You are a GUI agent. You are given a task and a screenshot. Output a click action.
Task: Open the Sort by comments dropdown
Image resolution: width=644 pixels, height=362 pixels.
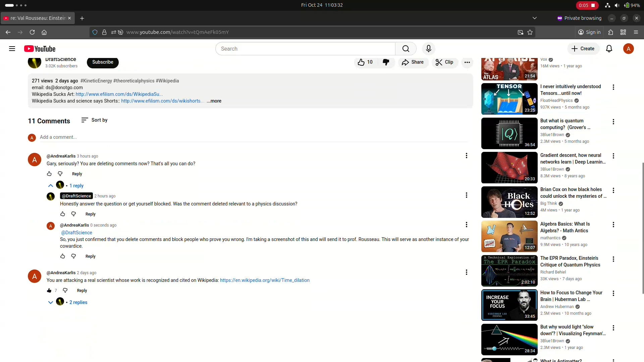click(94, 120)
